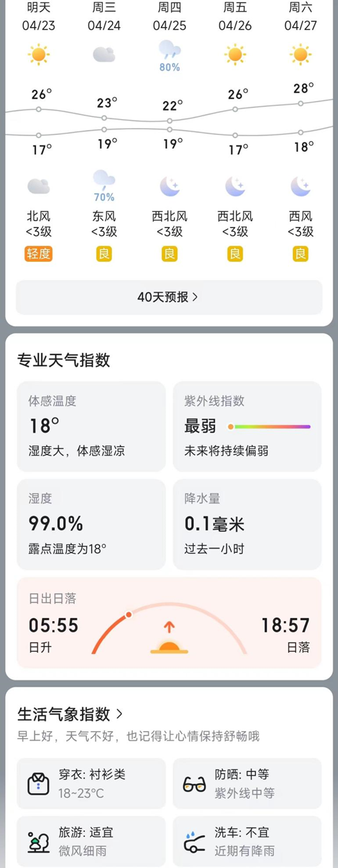Image resolution: width=338 pixels, height=868 pixels.
Task: Tap the sunglasses icon for 防晒
Action: point(194,784)
